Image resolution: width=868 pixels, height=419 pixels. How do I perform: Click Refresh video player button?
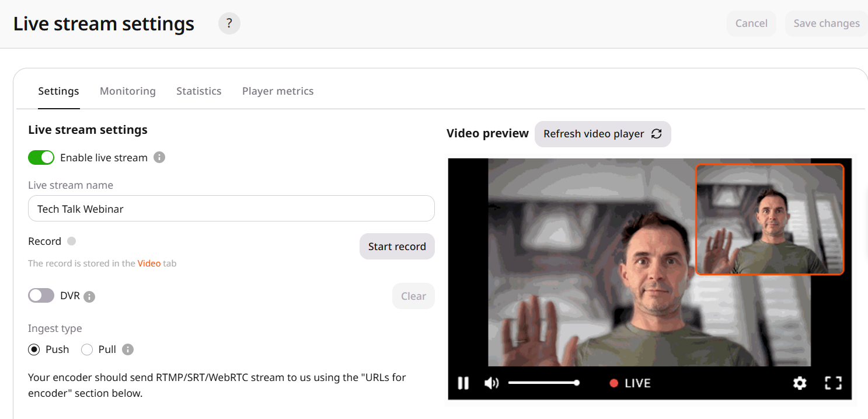click(602, 134)
